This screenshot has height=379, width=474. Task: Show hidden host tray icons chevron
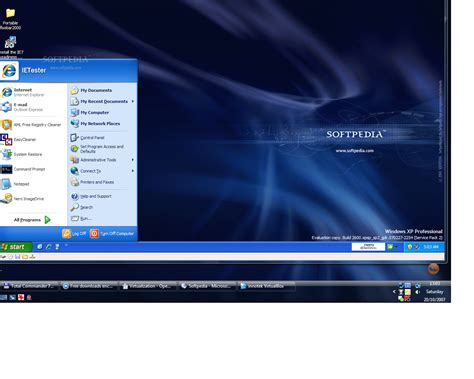394,292
